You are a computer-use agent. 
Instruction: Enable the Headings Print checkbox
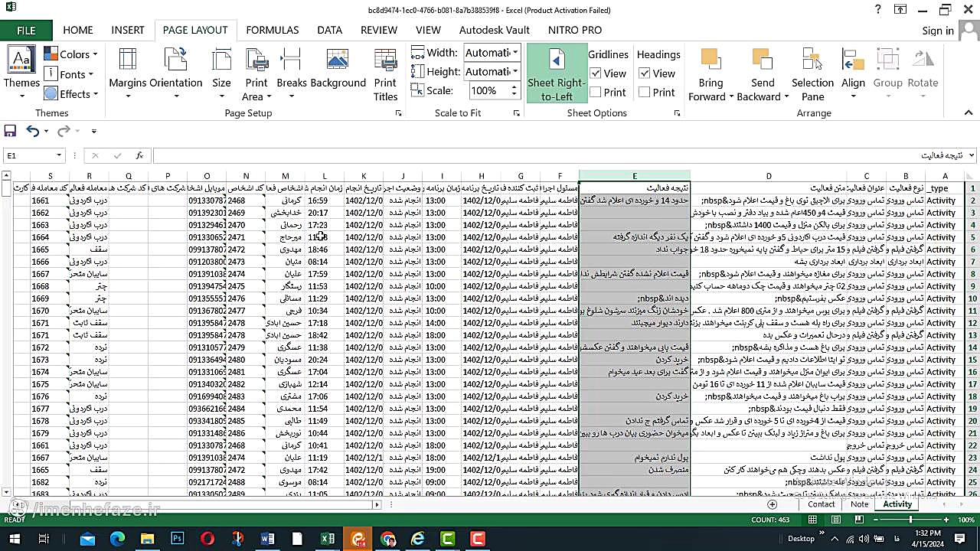645,93
